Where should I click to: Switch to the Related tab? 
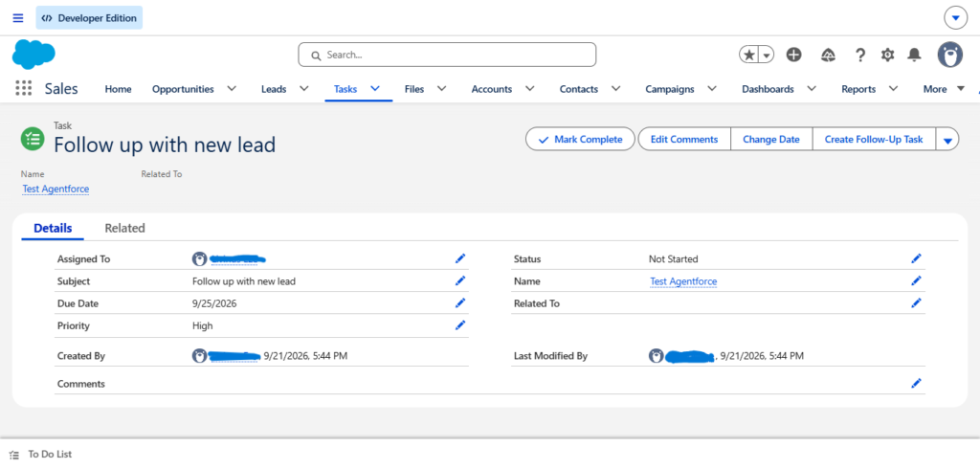(x=125, y=228)
